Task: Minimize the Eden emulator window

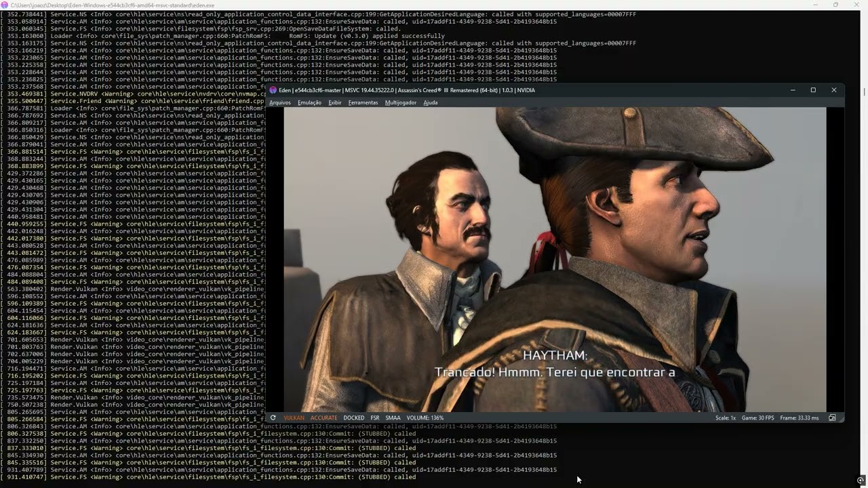Action: click(793, 90)
